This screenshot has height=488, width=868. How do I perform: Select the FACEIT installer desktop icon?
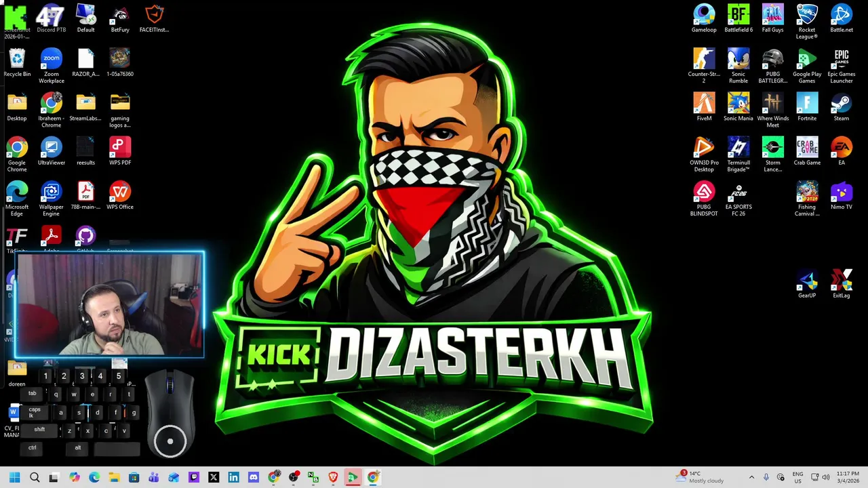pyautogui.click(x=154, y=18)
